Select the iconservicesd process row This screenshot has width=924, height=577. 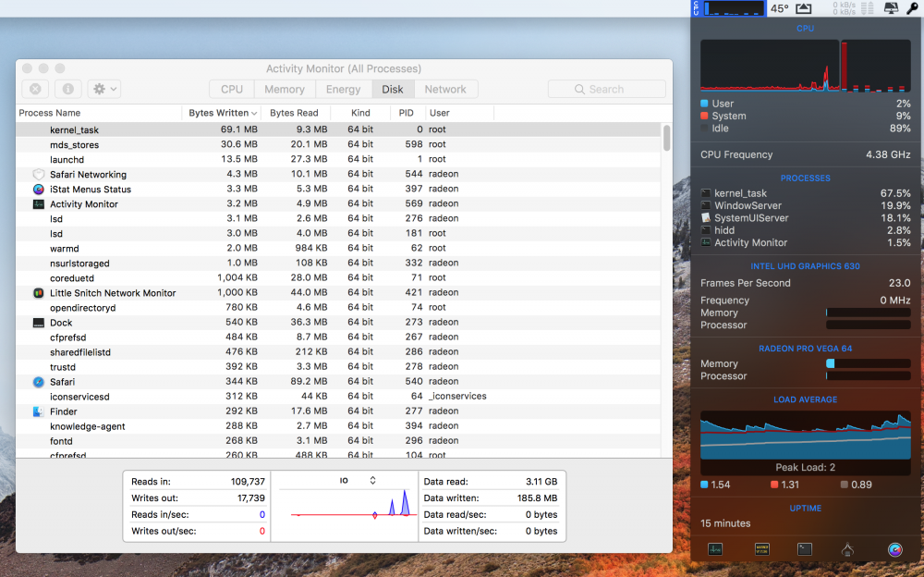[339, 397]
